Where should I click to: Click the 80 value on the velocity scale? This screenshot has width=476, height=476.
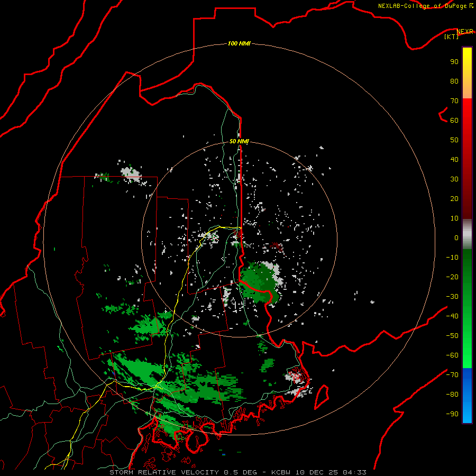454,81
